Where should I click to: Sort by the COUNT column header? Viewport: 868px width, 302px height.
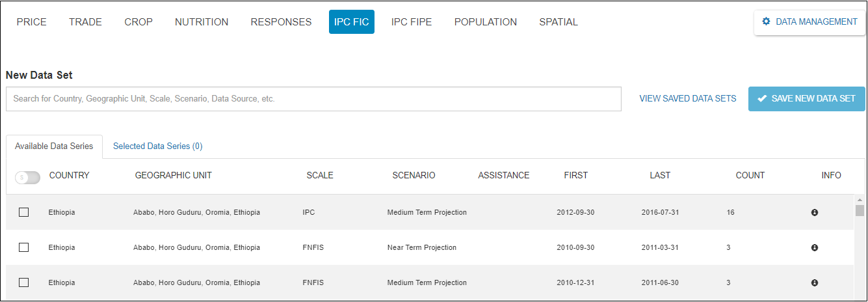pos(750,176)
